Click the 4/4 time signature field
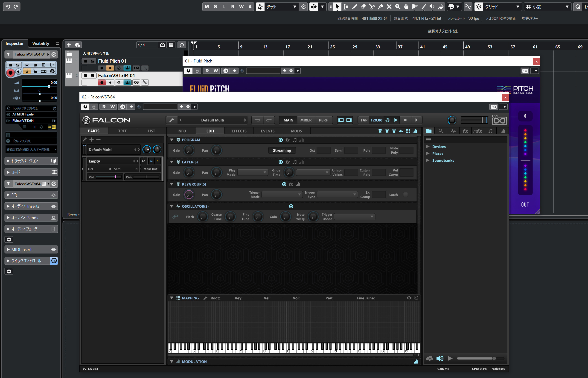The image size is (588, 378). point(147,45)
